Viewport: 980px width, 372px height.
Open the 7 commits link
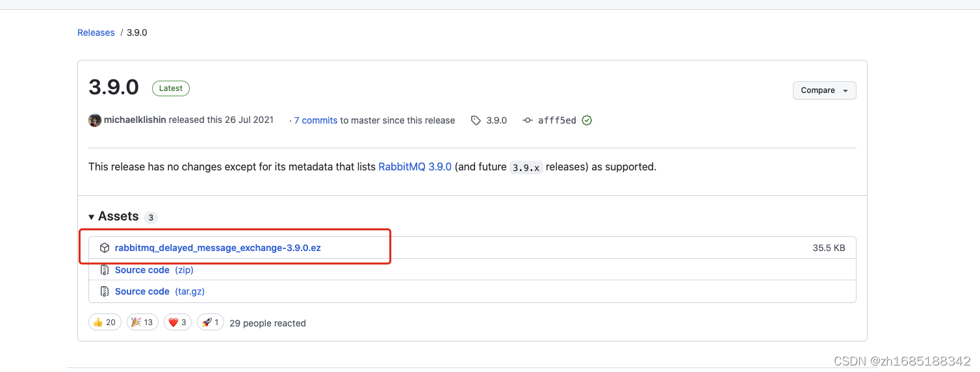coord(316,120)
